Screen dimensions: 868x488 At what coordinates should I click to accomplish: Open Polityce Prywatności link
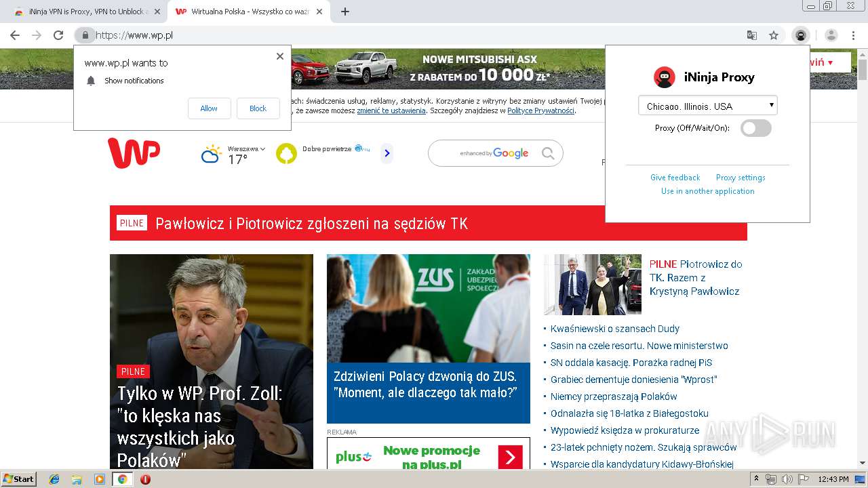(540, 110)
